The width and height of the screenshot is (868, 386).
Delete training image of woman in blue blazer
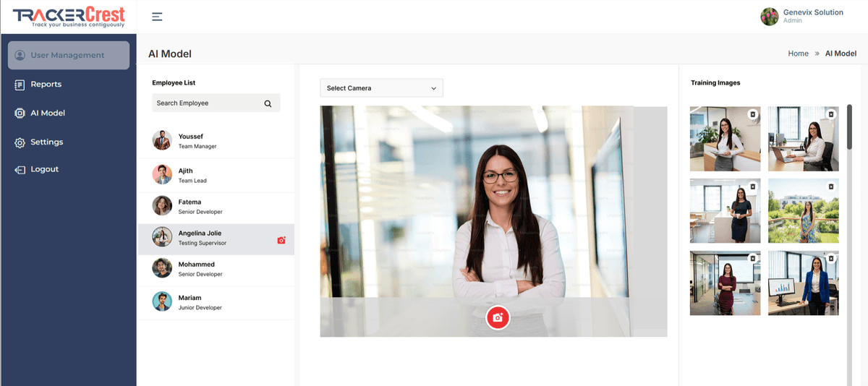tap(831, 258)
